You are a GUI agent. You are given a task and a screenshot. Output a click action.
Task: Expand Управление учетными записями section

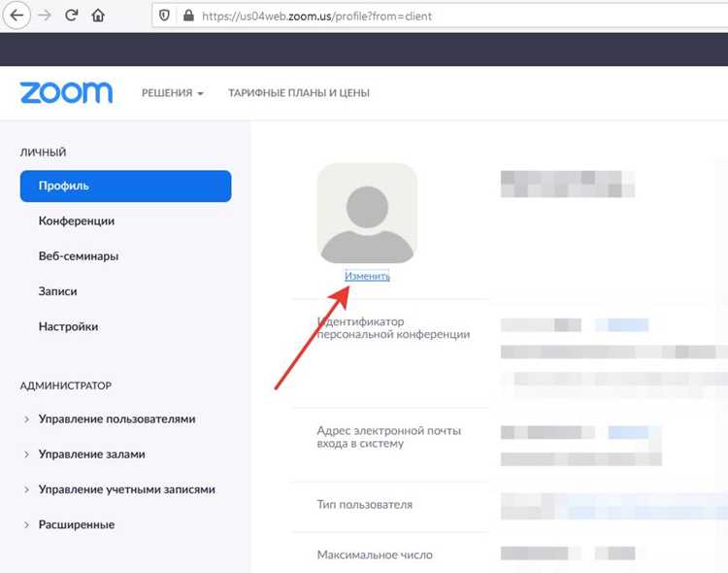click(127, 489)
